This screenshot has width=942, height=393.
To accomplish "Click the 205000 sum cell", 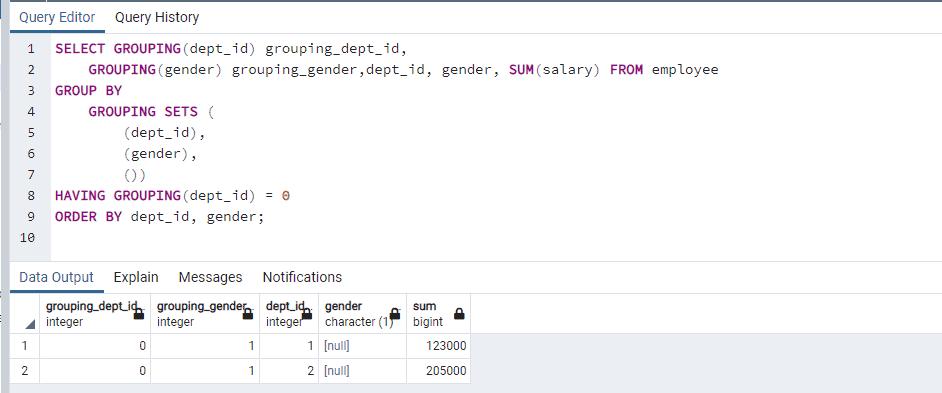I will tap(439, 371).
